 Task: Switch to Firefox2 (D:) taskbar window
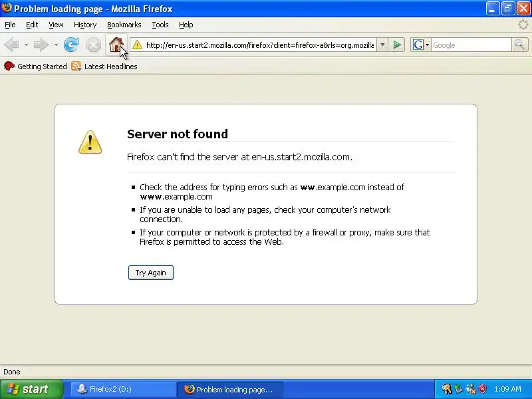point(123,389)
